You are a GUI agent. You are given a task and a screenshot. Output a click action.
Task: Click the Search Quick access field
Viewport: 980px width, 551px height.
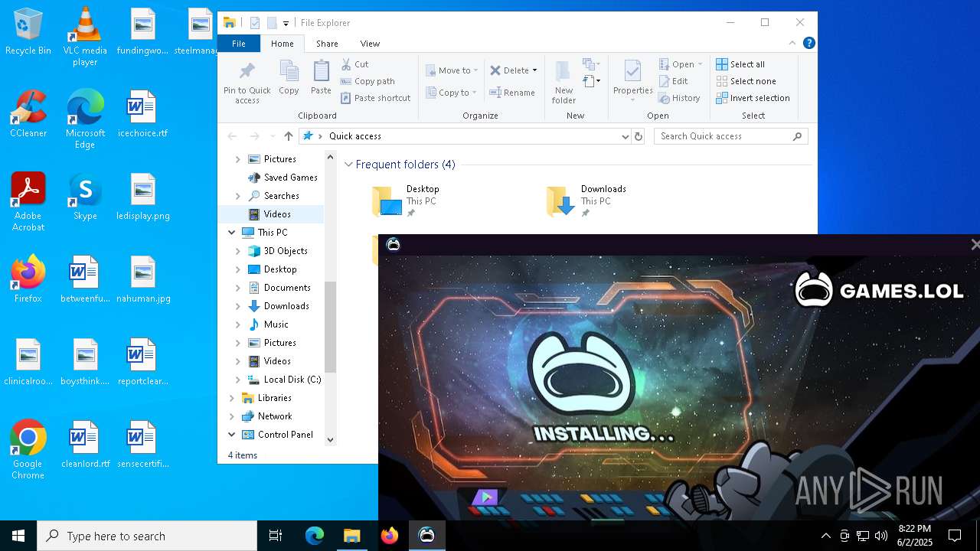click(x=731, y=136)
